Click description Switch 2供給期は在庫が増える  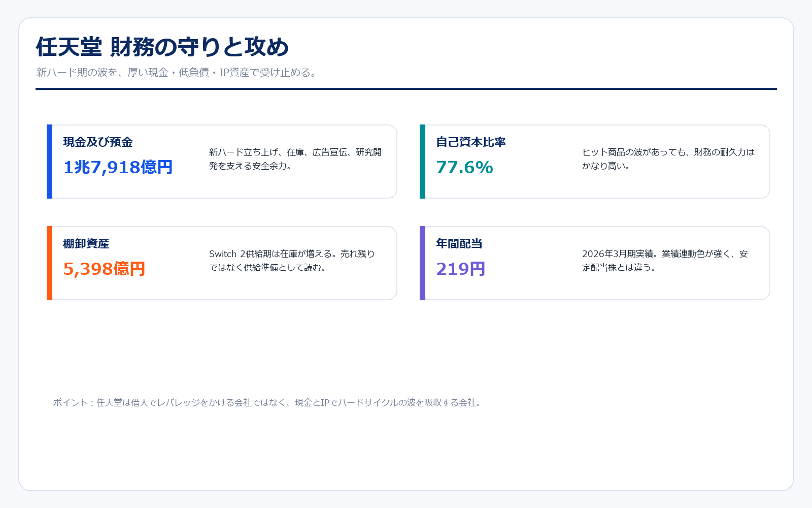tap(292, 261)
